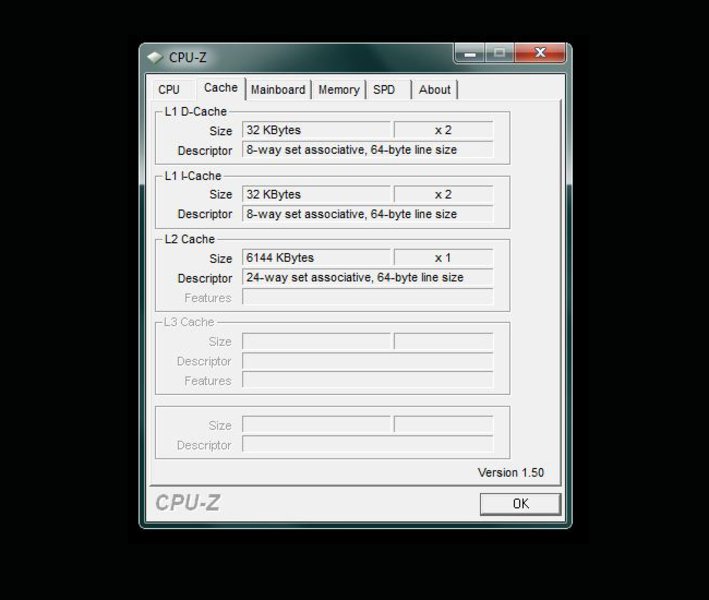Viewport: 709px width, 600px height.
Task: Click the disabled maximize button
Action: 499,53
